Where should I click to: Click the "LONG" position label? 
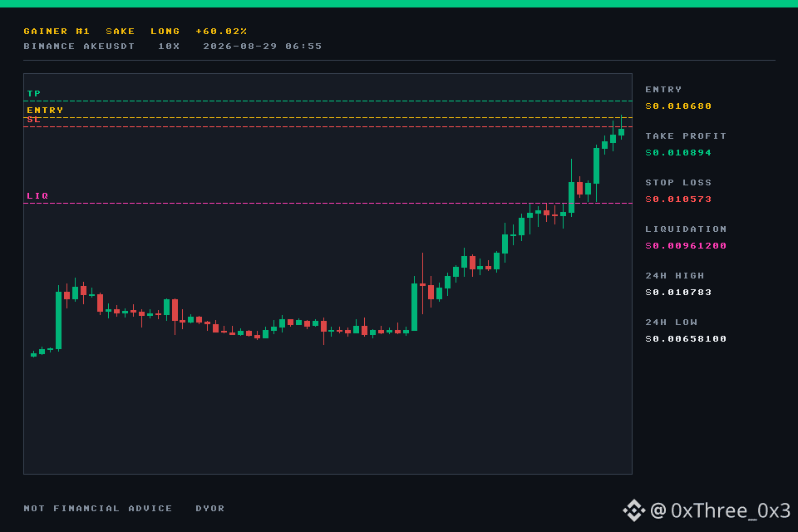coord(165,31)
